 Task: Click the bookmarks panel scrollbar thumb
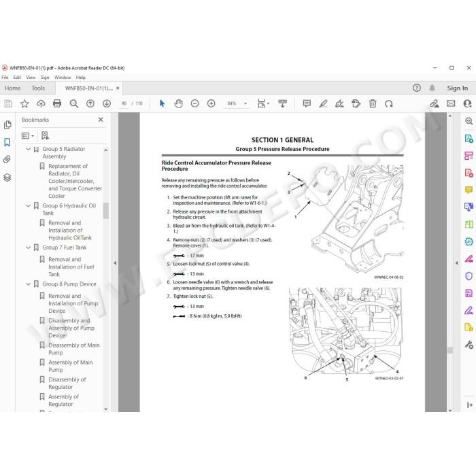105,211
